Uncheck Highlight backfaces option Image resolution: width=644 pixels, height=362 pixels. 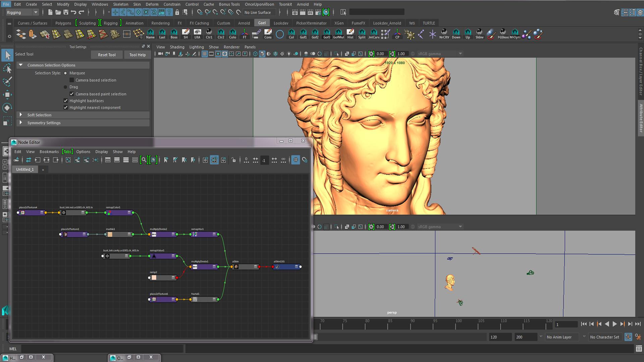click(x=66, y=101)
